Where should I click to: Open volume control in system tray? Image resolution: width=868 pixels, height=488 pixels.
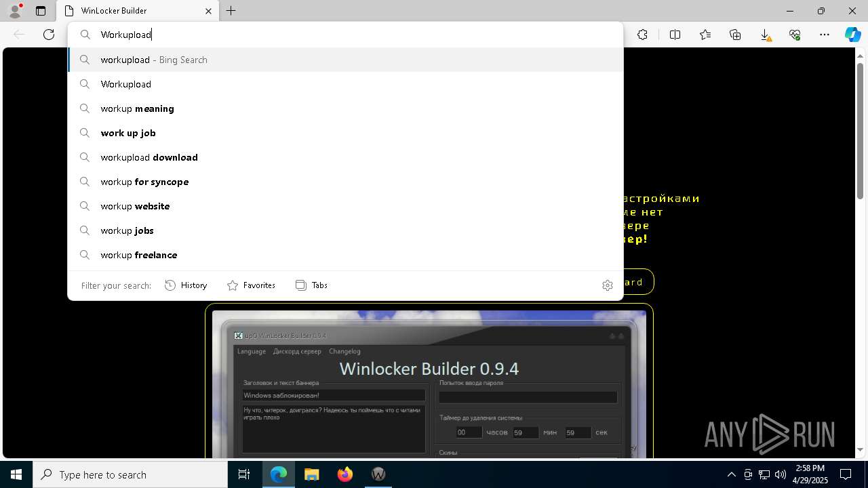[x=781, y=474]
